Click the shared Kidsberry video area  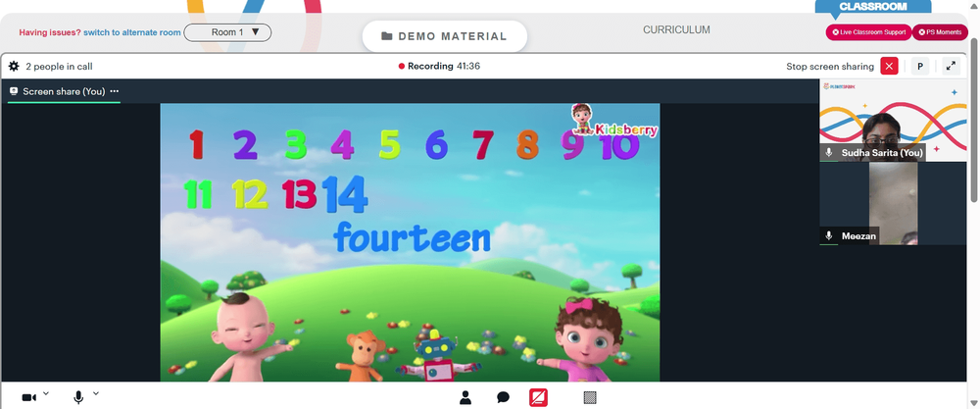click(x=410, y=242)
